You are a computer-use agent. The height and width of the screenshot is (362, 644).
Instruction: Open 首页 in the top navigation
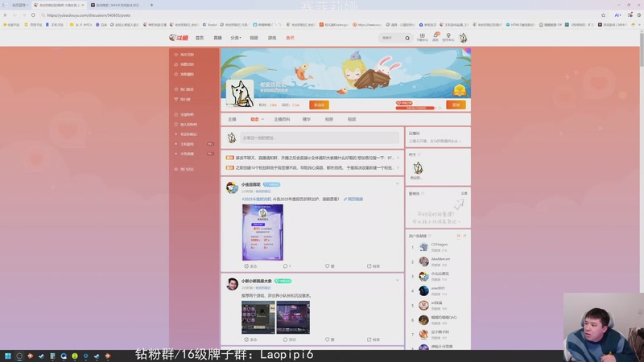click(200, 38)
